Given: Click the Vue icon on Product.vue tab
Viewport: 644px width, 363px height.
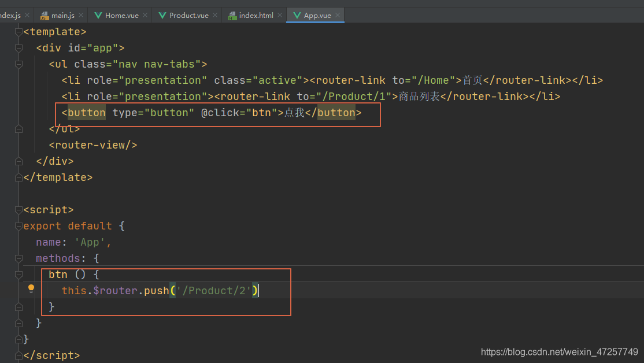Looking at the screenshot, I should coord(162,15).
